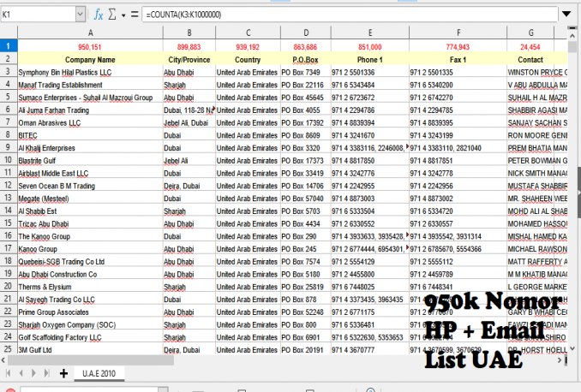Open the Name Box dropdown list
The image size is (581, 392).
click(80, 15)
